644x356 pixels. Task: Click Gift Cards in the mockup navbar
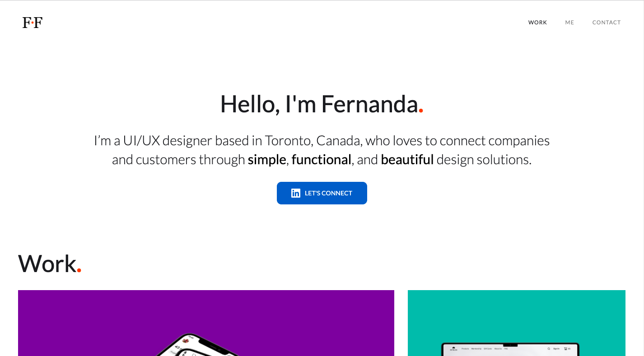[x=488, y=349]
